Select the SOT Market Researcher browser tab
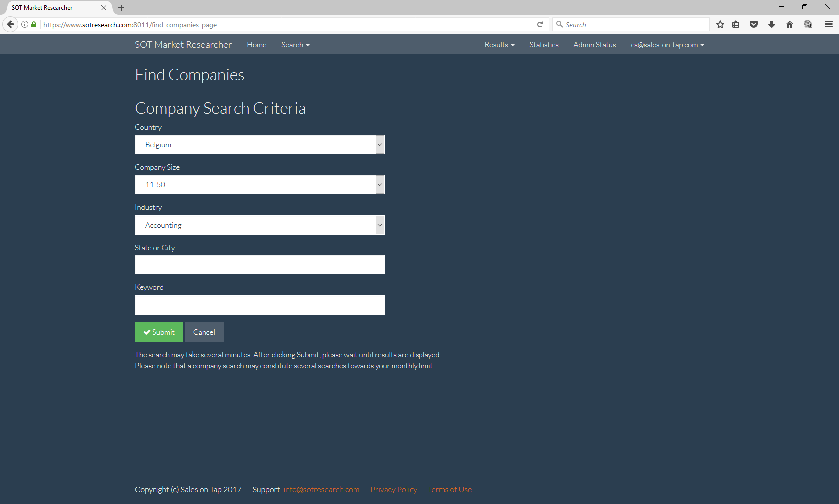 pyautogui.click(x=56, y=8)
